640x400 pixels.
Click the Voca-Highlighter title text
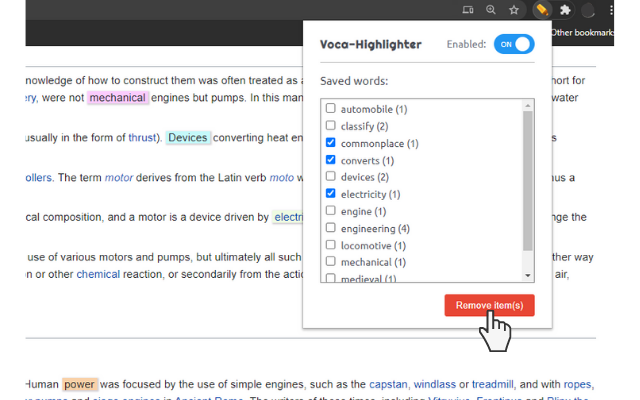tap(371, 44)
